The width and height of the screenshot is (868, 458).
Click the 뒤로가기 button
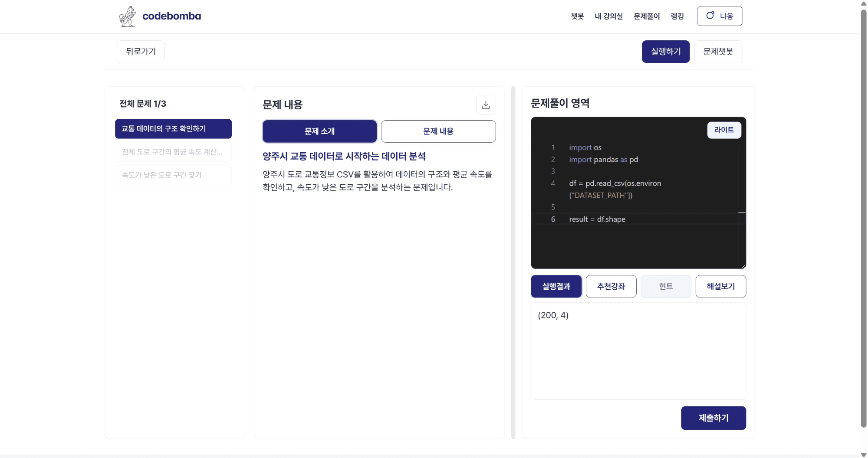[x=141, y=52]
